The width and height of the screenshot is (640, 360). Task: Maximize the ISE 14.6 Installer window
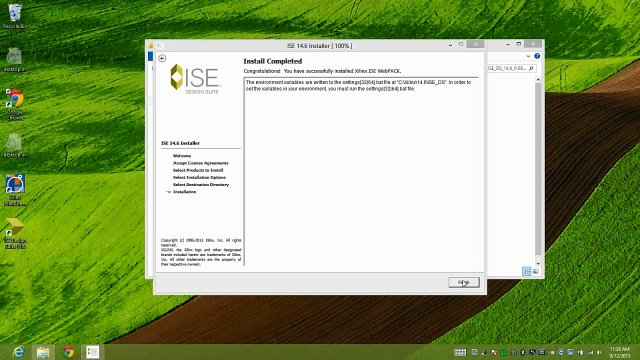point(461,44)
